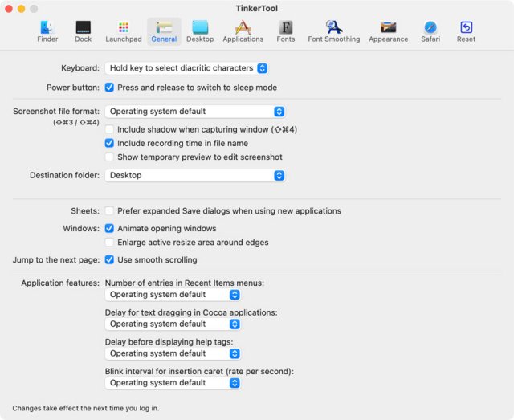The image size is (514, 420).
Task: Click the 'Number of entries in Recent Items menus:' text
Action: coord(185,283)
